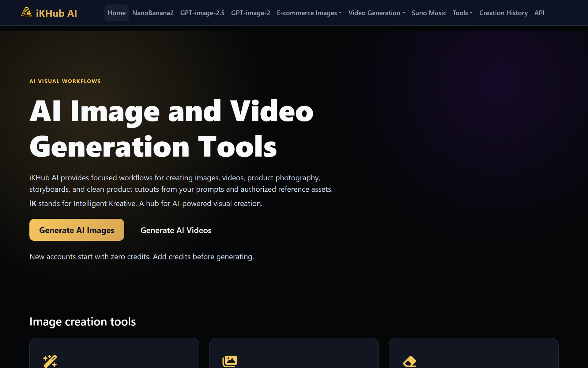Click the second image creation tool card
The width and height of the screenshot is (588, 368).
pyautogui.click(x=294, y=353)
